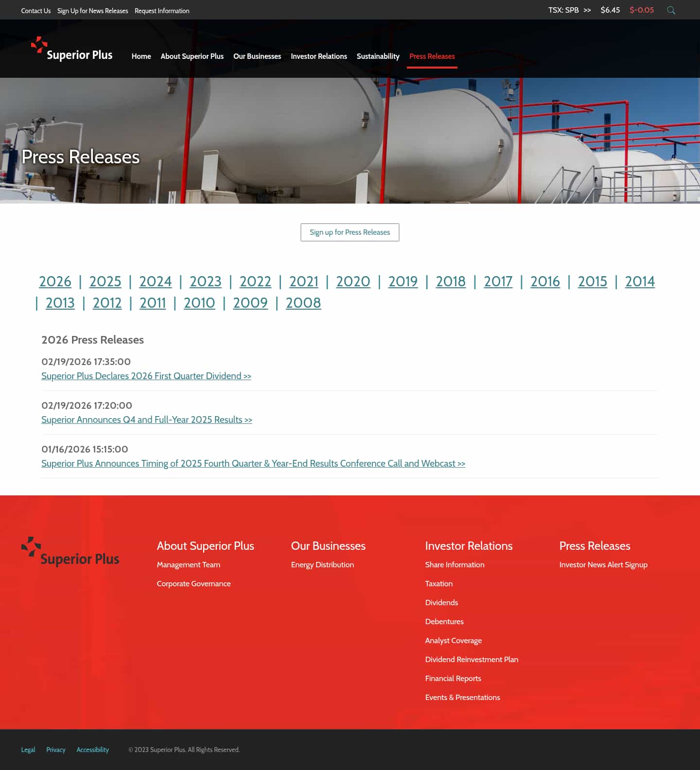Click Sign up for Press Releases button
Screen dimensions: 700x770
click(x=350, y=232)
